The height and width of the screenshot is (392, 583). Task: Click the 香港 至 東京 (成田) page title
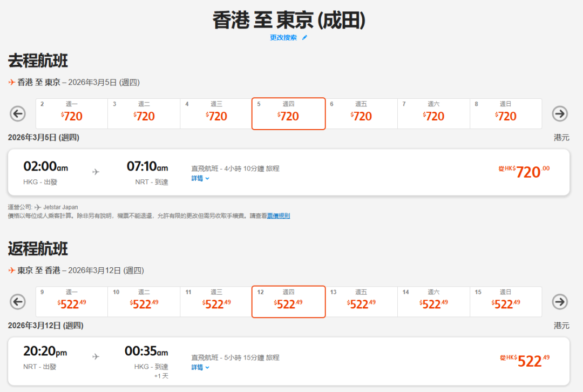(289, 20)
